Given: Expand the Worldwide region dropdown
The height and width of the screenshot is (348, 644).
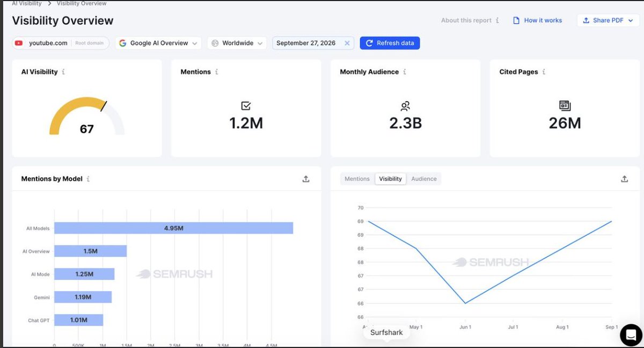Looking at the screenshot, I should tap(237, 43).
